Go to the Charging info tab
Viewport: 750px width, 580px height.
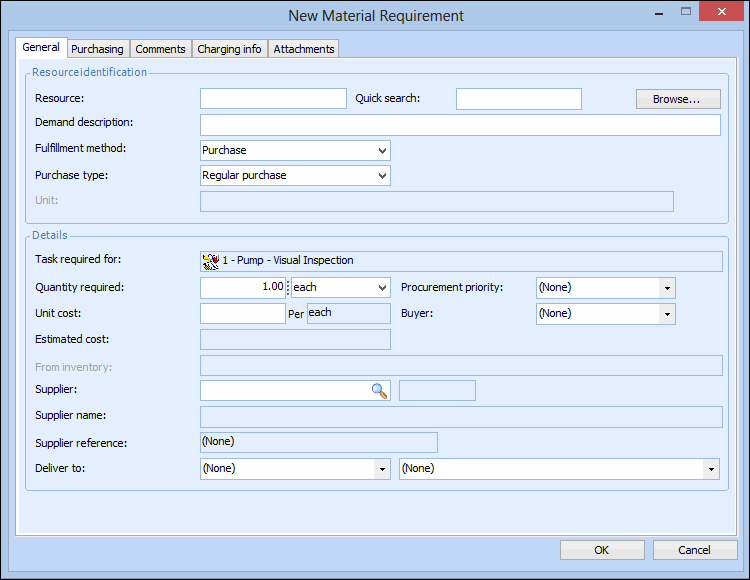pos(229,49)
